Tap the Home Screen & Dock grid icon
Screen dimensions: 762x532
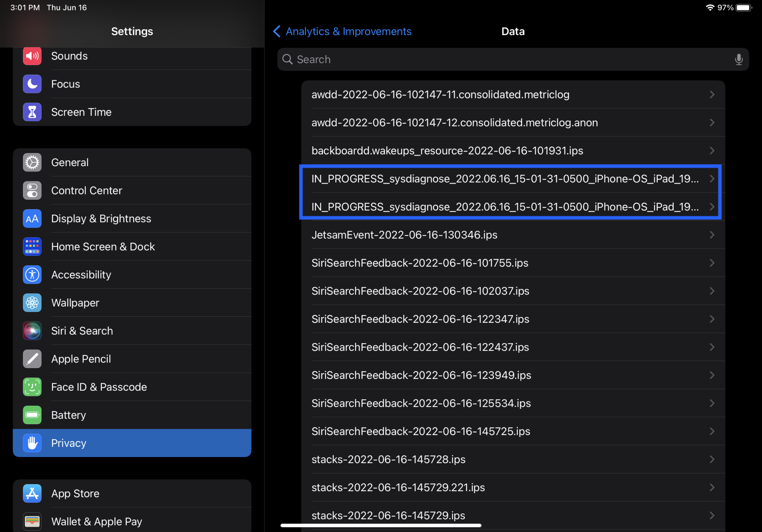click(32, 246)
